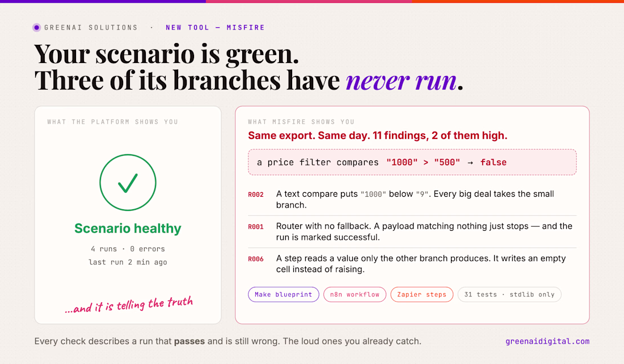Click the NEW TOOL — MISFIRE label
This screenshot has height=364, width=624.
pos(216,27)
